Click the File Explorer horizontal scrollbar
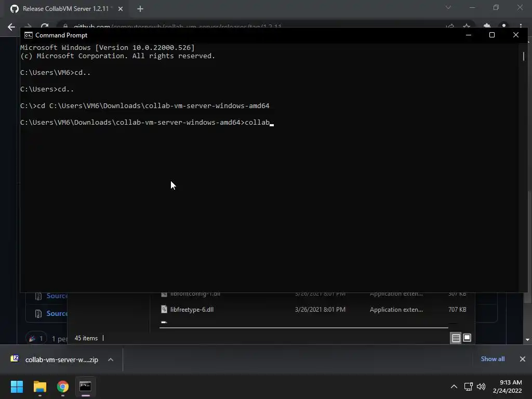The height and width of the screenshot is (399, 532). [303, 328]
